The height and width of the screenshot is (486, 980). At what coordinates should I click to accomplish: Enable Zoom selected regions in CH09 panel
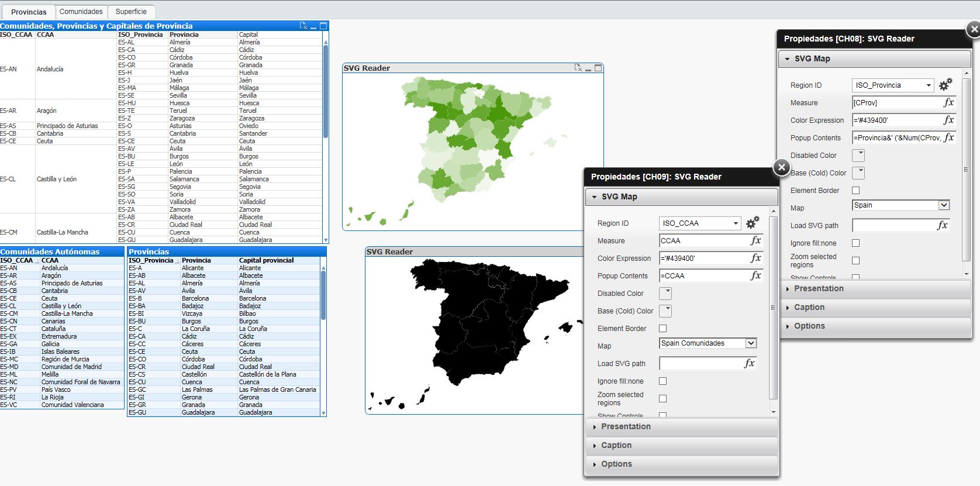pos(662,398)
